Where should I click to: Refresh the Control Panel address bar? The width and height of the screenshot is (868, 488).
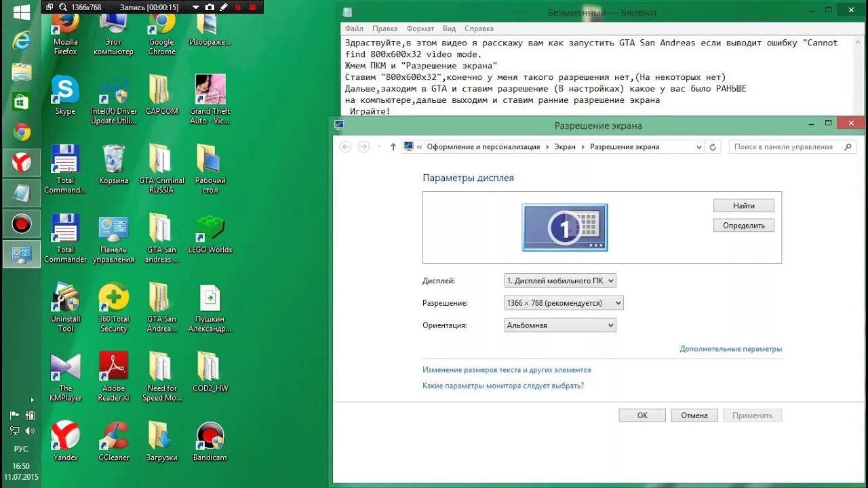[x=713, y=147]
